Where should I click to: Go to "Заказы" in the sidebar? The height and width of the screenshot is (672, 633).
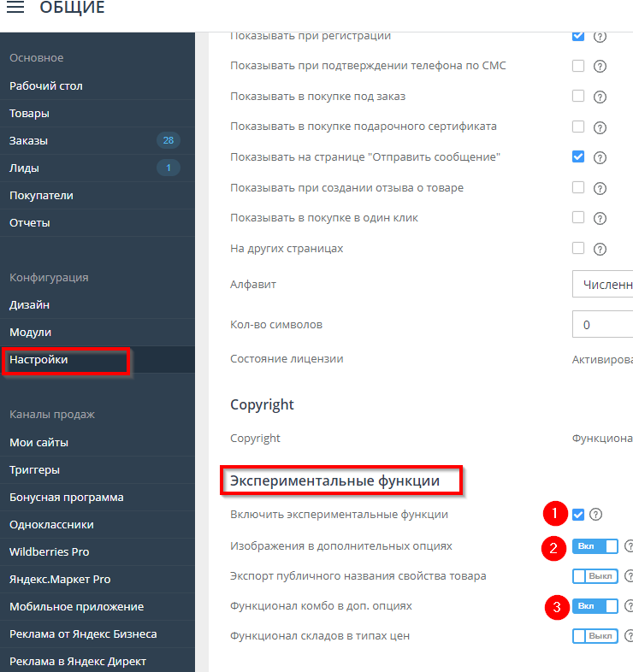point(29,140)
